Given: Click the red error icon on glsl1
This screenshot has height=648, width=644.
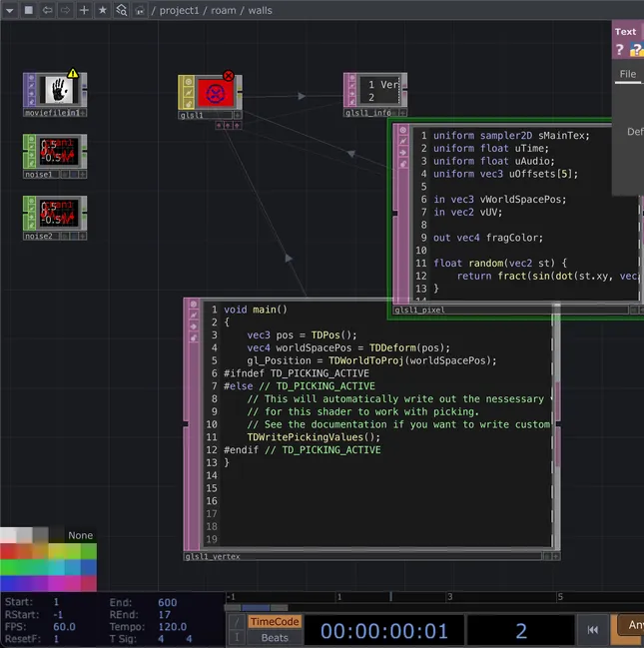Looking at the screenshot, I should tap(229, 76).
